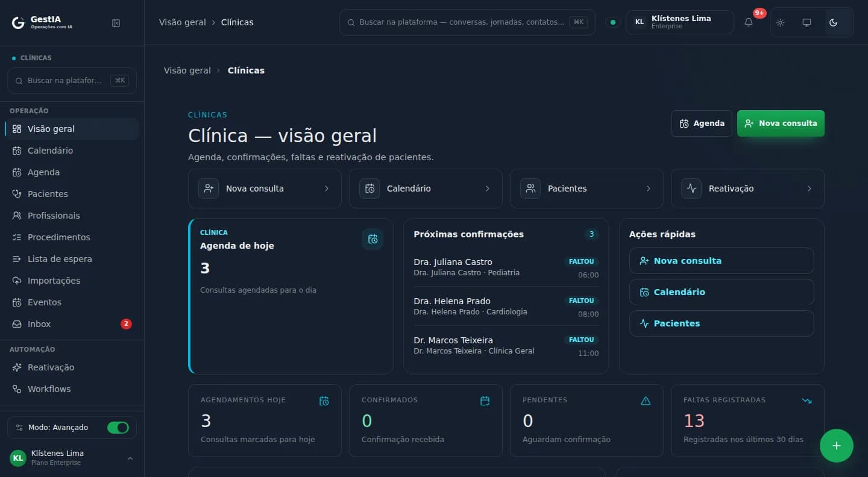Click FALTOU badge for Dra. Juliana Castro
The width and height of the screenshot is (868, 477).
point(582,261)
